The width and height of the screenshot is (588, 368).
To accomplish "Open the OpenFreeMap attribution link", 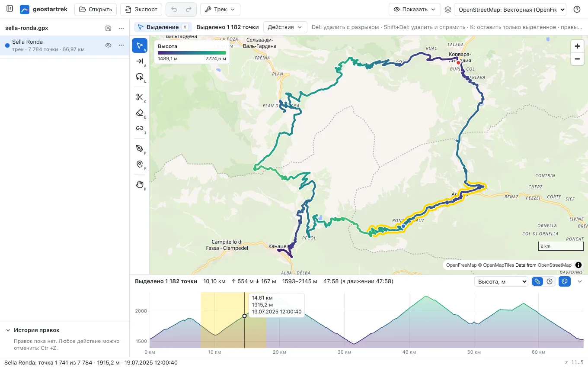I will [x=461, y=265].
